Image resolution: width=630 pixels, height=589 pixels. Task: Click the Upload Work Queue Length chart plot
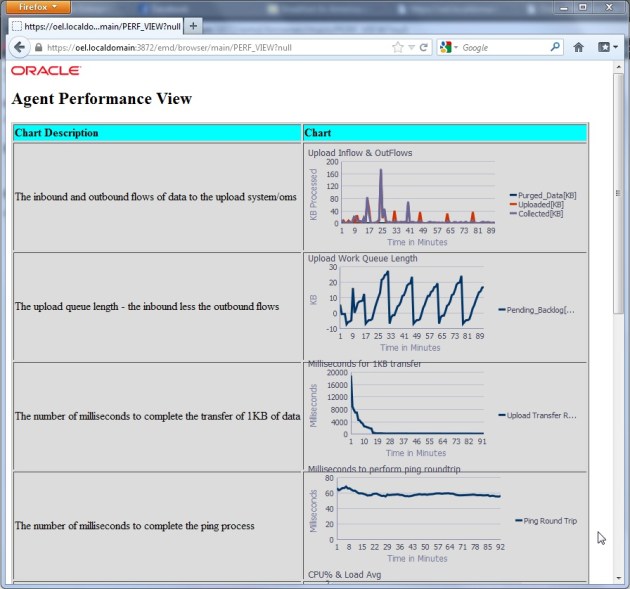pyautogui.click(x=412, y=298)
